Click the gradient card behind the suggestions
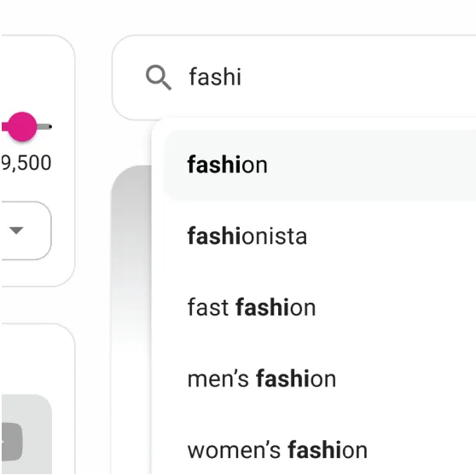Screen dimensions: 476x475 pyautogui.click(x=131, y=319)
